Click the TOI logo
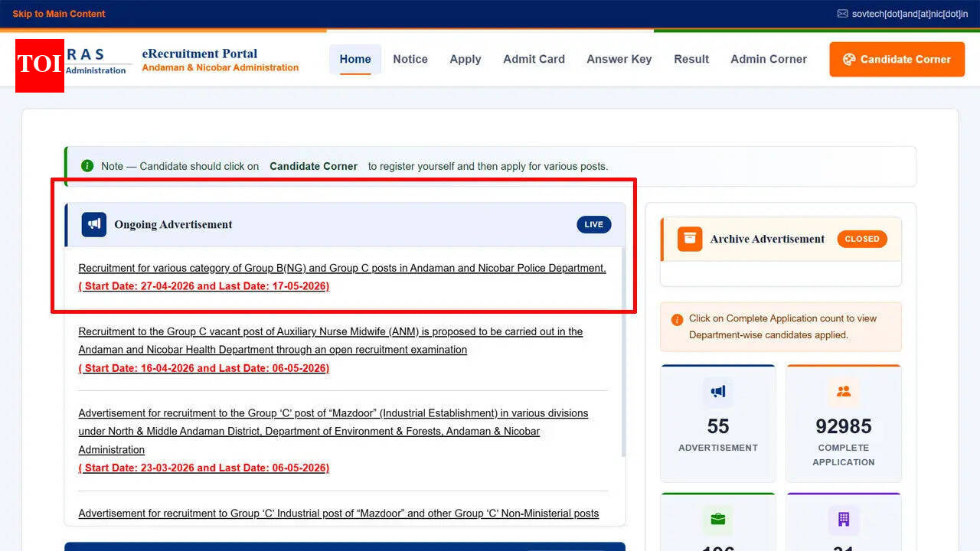Viewport: 980px width, 551px height. point(40,65)
